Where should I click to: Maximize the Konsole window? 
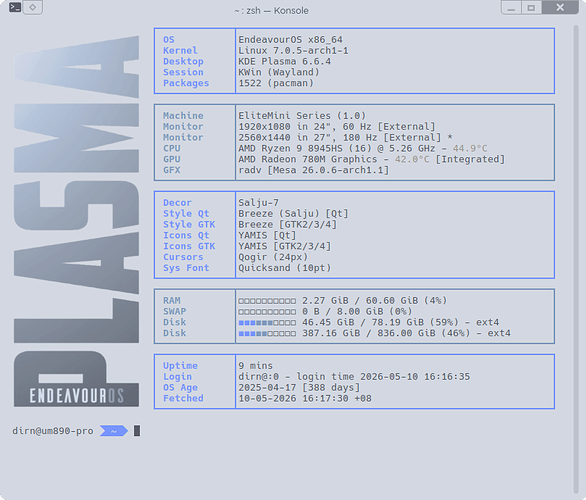point(531,7)
